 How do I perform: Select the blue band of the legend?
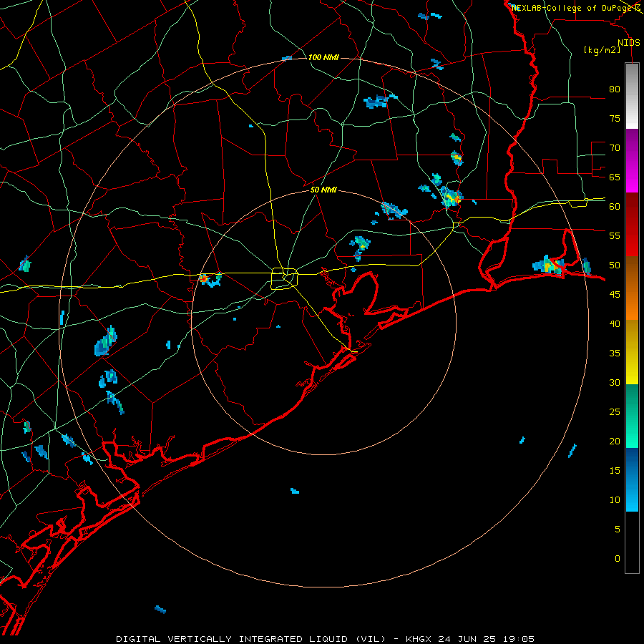(x=632, y=479)
